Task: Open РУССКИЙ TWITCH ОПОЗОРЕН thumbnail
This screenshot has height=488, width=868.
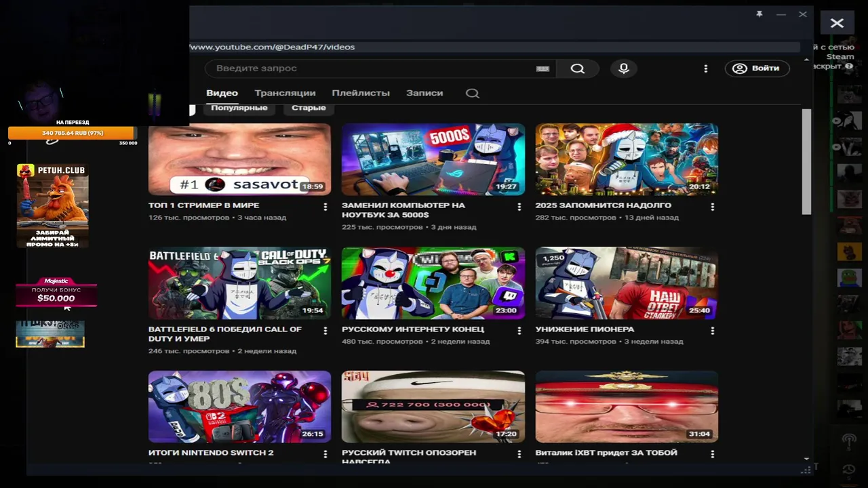Action: (433, 407)
